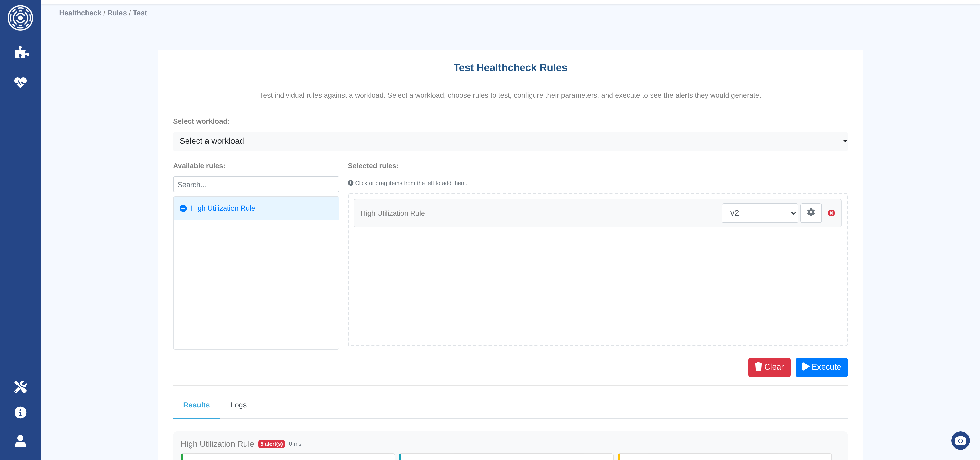Open the v2 version dropdown

coord(759,213)
